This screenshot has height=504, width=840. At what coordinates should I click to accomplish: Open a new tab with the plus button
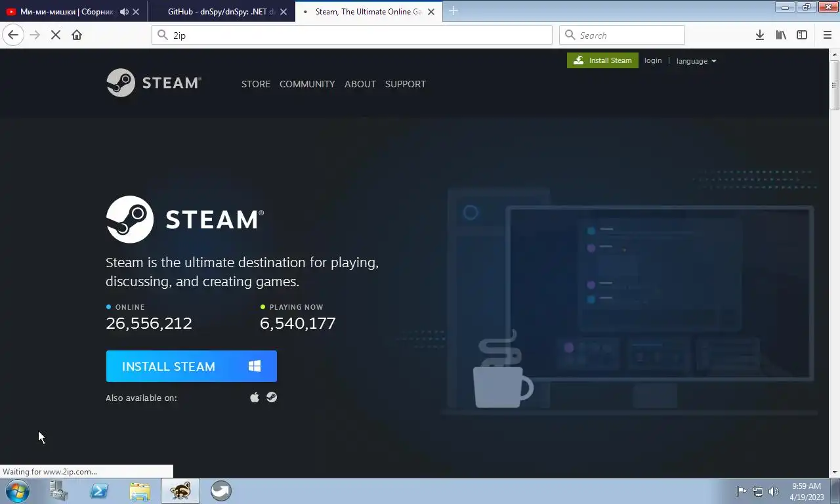pos(453,10)
